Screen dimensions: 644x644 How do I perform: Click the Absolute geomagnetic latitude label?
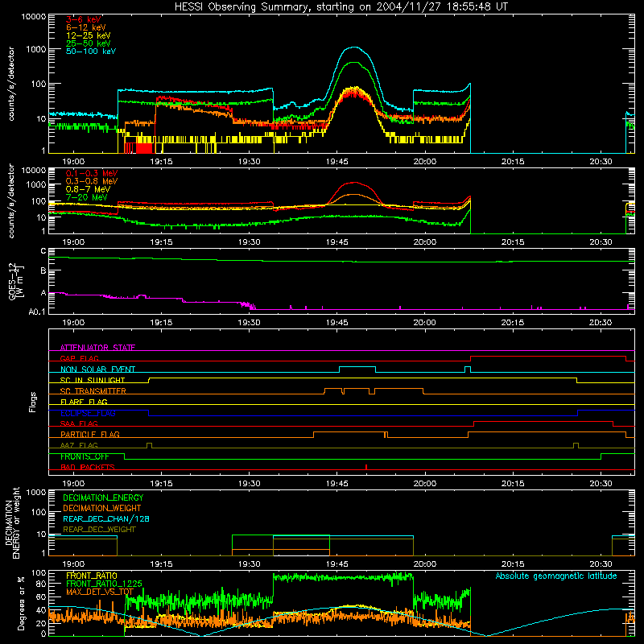click(x=556, y=576)
